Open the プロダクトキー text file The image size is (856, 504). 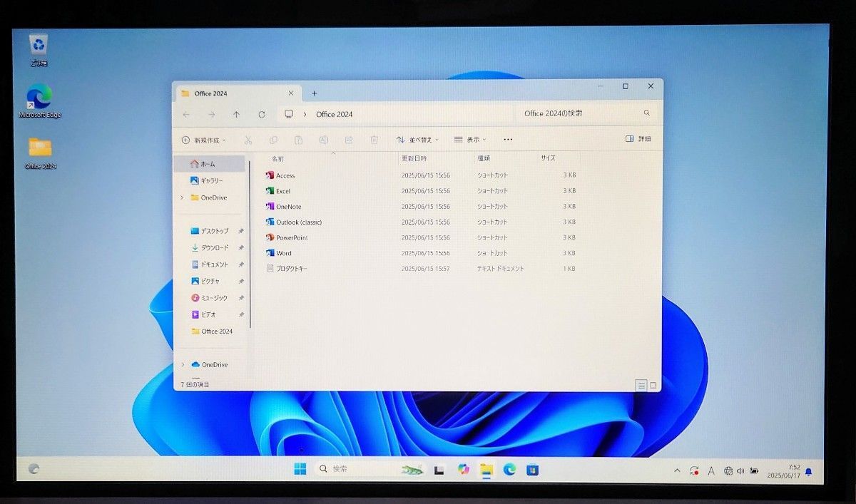coord(289,268)
